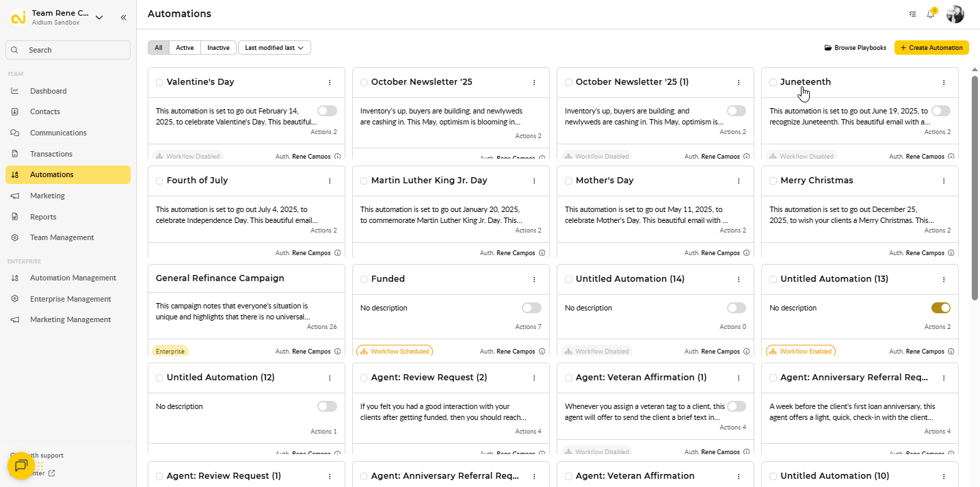Click the notifications bell icon
The image size is (980, 487).
point(930,14)
